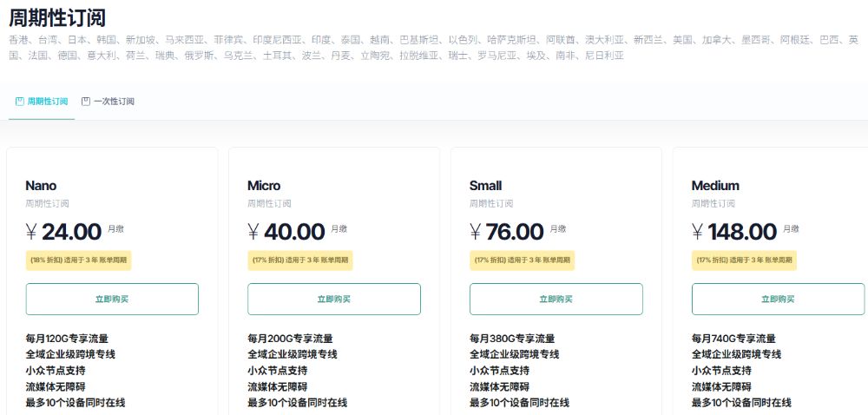Click the Small plan name
The image size is (868, 415).
[x=485, y=186]
